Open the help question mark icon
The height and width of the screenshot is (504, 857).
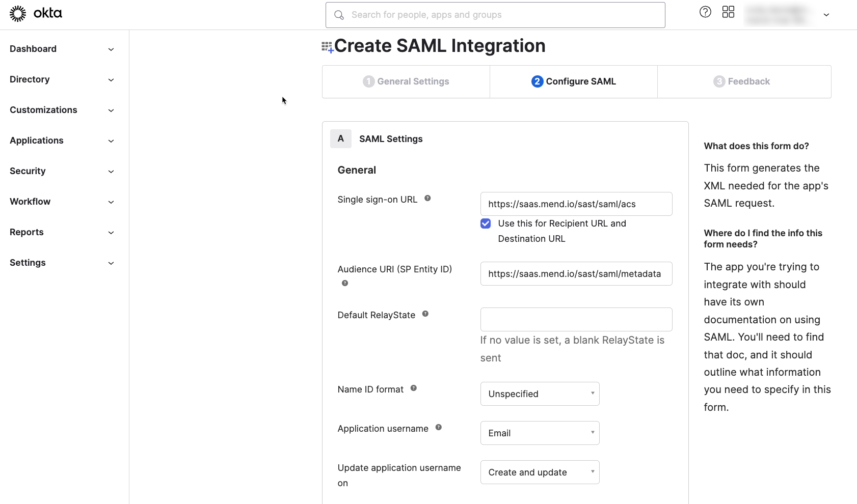coord(705,12)
